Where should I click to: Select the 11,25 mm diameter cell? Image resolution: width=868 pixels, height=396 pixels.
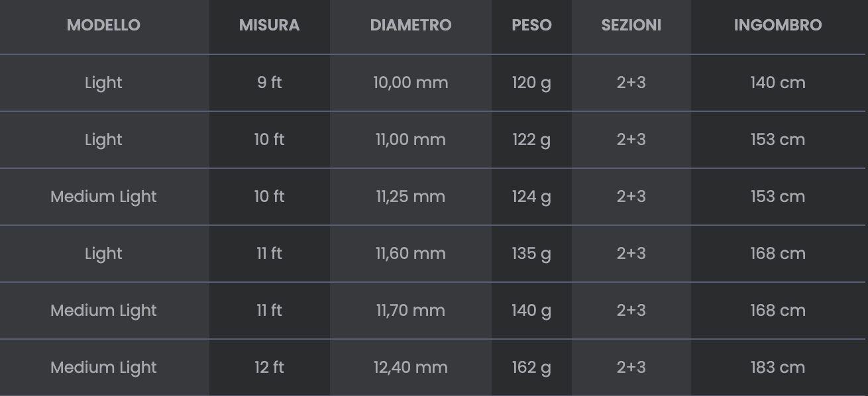tap(411, 197)
